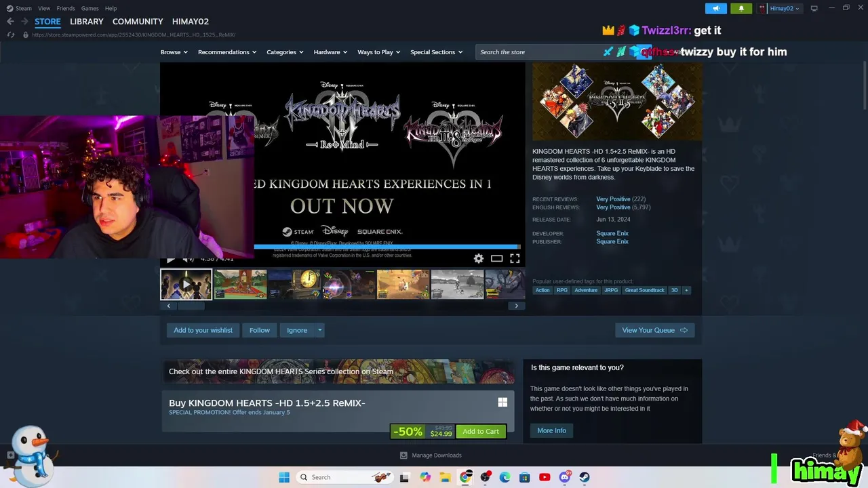
Task: Click the screenshot strip scrollbar handle
Action: (x=191, y=306)
